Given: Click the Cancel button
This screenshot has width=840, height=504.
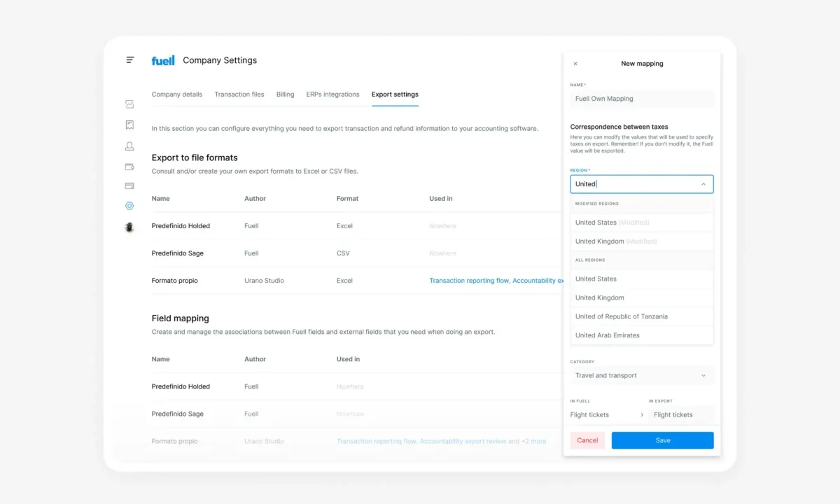Looking at the screenshot, I should pos(587,440).
